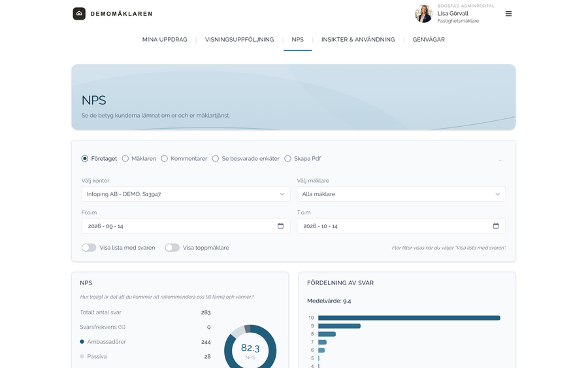This screenshot has width=588, height=368.
Task: Click the Totalt antal svar value 283
Action: (206, 312)
